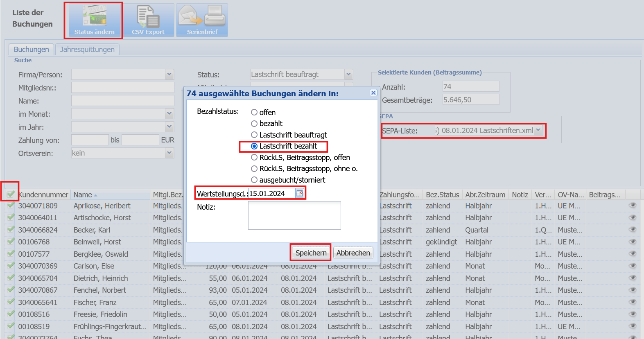Image resolution: width=644 pixels, height=339 pixels.
Task: View details of Fenchel, Norbert row
Action: (633, 290)
